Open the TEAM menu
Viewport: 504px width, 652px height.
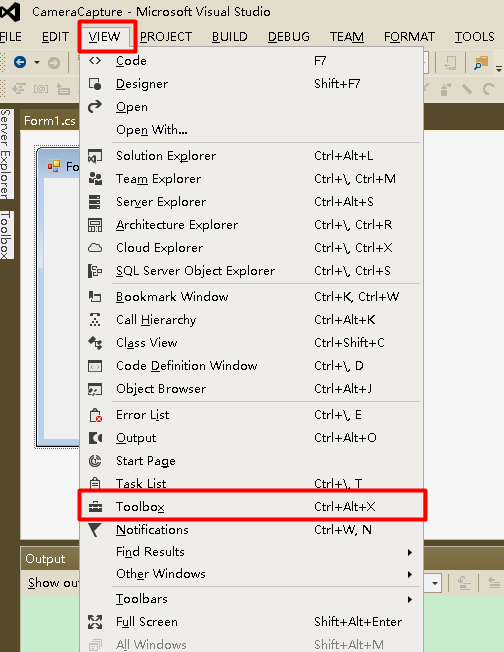[x=346, y=37]
